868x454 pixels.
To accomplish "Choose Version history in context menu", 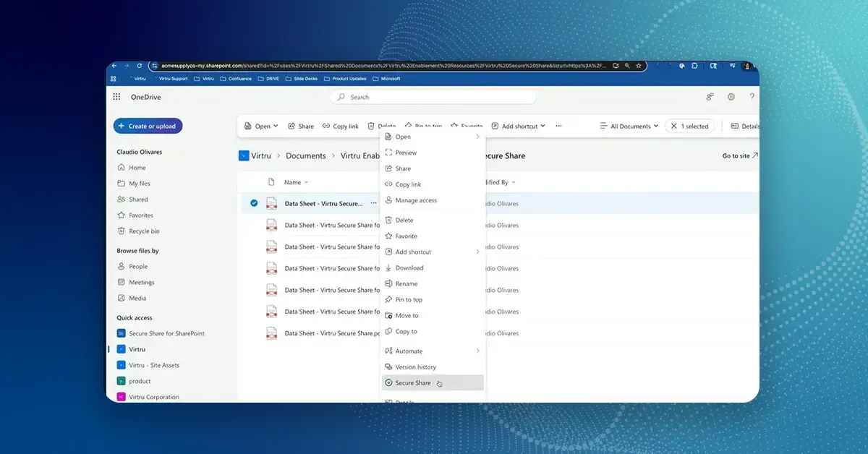I will 415,367.
